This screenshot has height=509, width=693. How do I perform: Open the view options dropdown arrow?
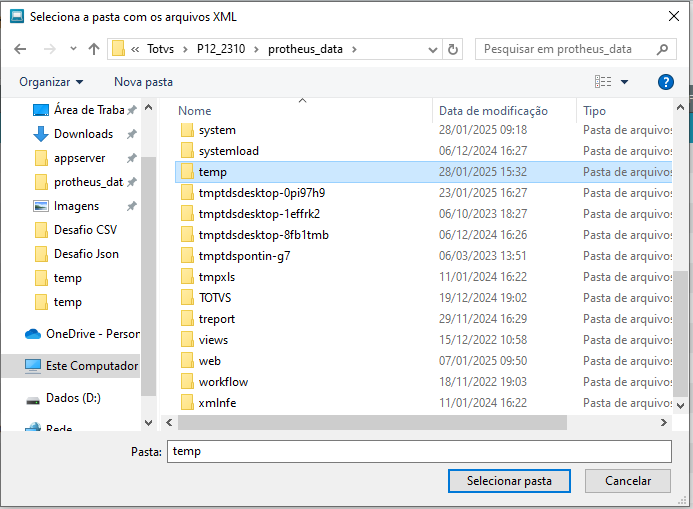click(x=625, y=82)
